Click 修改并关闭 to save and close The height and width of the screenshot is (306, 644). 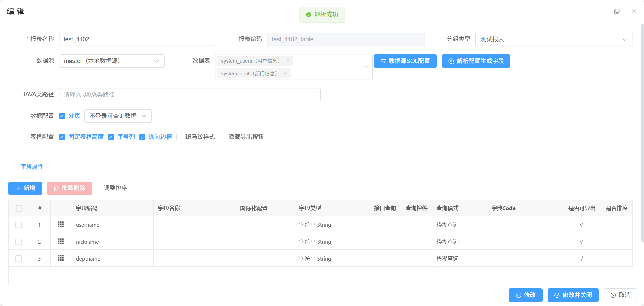click(573, 295)
